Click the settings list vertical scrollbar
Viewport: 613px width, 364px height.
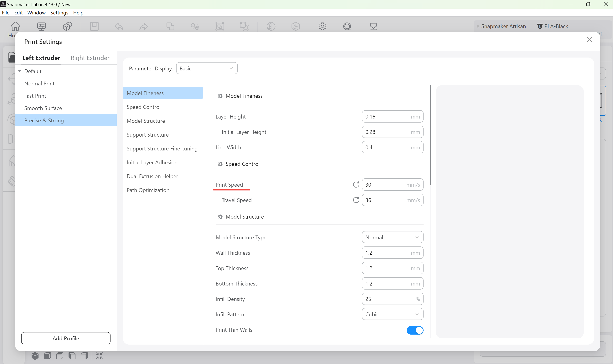pos(430,135)
